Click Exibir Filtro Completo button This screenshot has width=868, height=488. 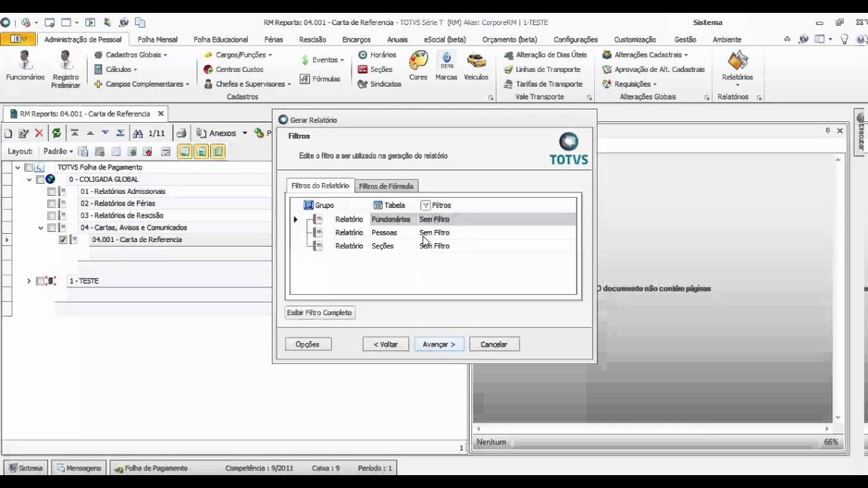click(x=319, y=312)
